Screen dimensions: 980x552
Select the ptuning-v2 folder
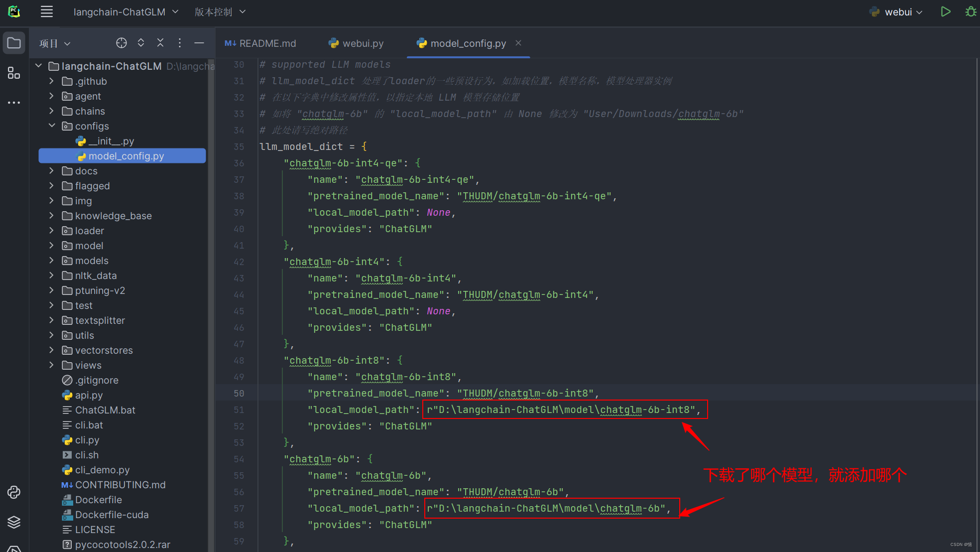[94, 290]
